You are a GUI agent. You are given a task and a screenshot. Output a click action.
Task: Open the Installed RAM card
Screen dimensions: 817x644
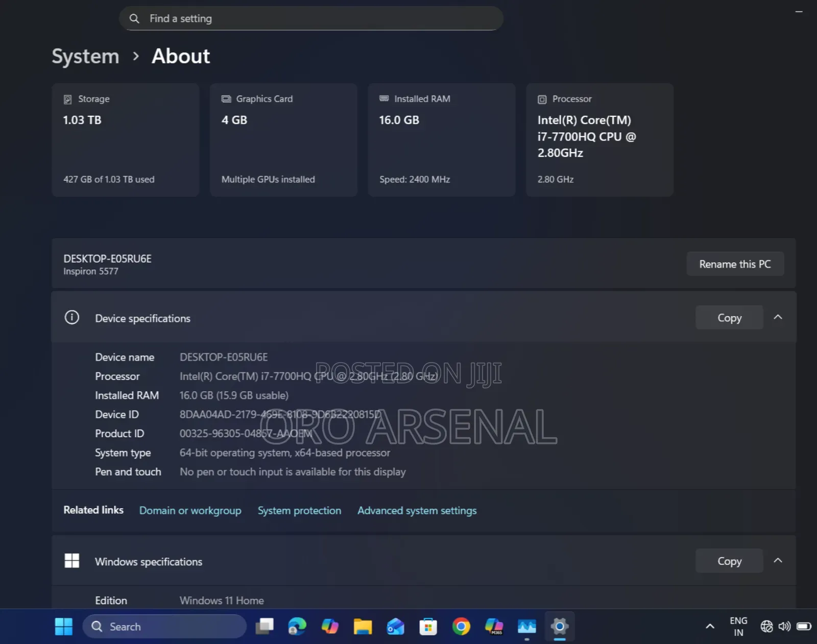(x=442, y=140)
